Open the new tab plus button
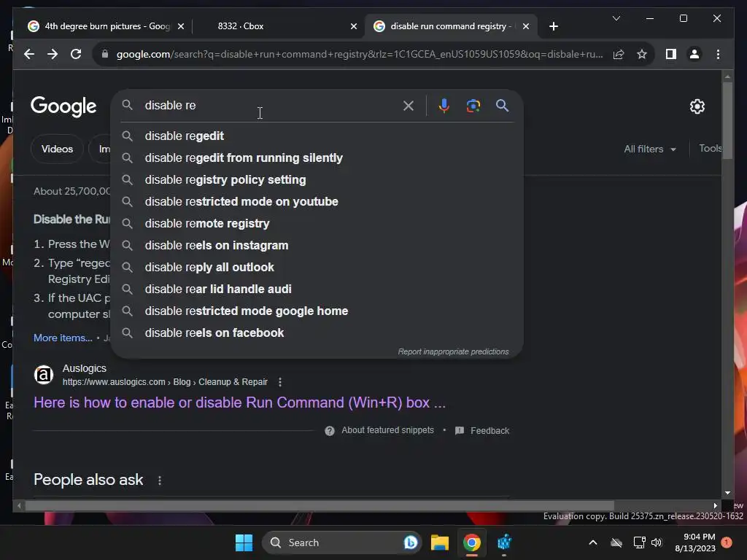Viewport: 747px width, 560px height. click(553, 26)
